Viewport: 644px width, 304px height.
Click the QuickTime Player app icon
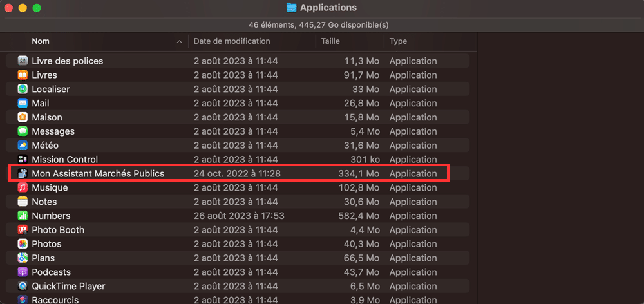point(23,286)
